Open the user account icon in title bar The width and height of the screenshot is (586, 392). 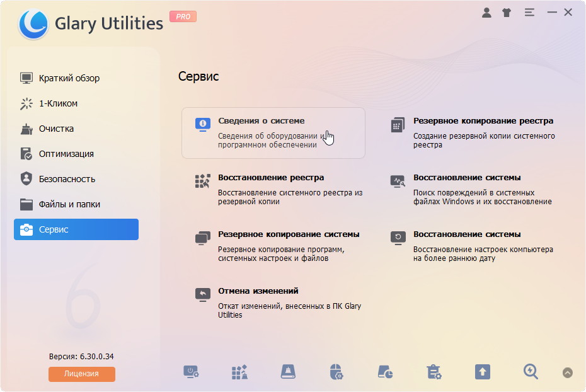click(x=486, y=13)
